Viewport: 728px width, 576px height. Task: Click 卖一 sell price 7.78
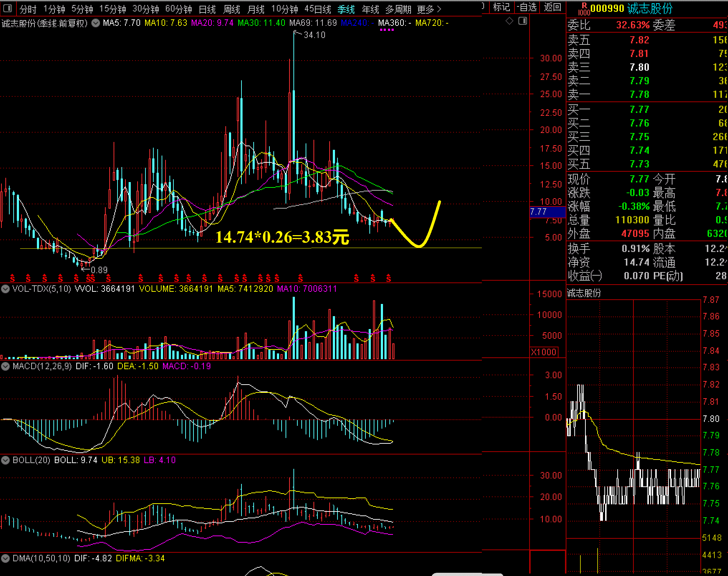click(640, 95)
